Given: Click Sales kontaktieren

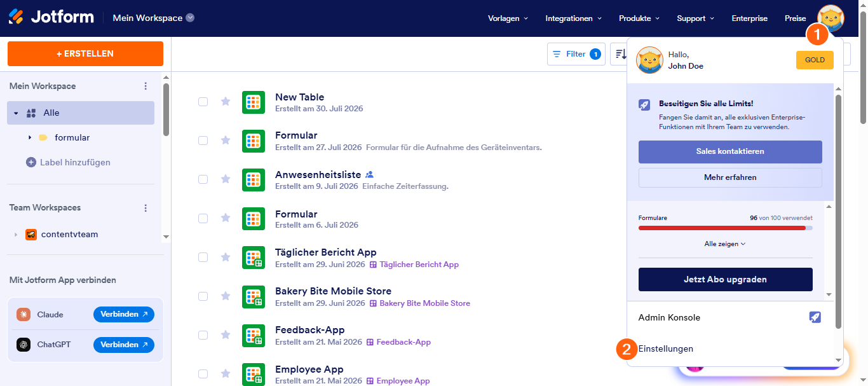Looking at the screenshot, I should (x=730, y=151).
